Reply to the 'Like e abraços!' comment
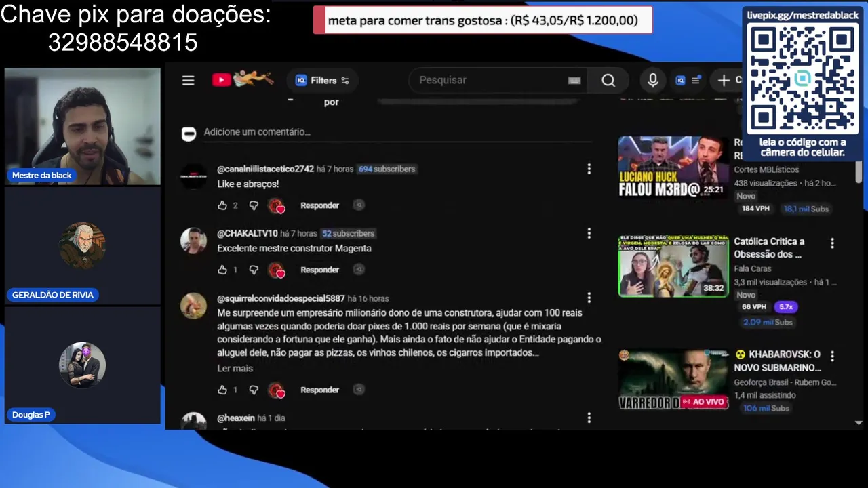 [x=319, y=205]
